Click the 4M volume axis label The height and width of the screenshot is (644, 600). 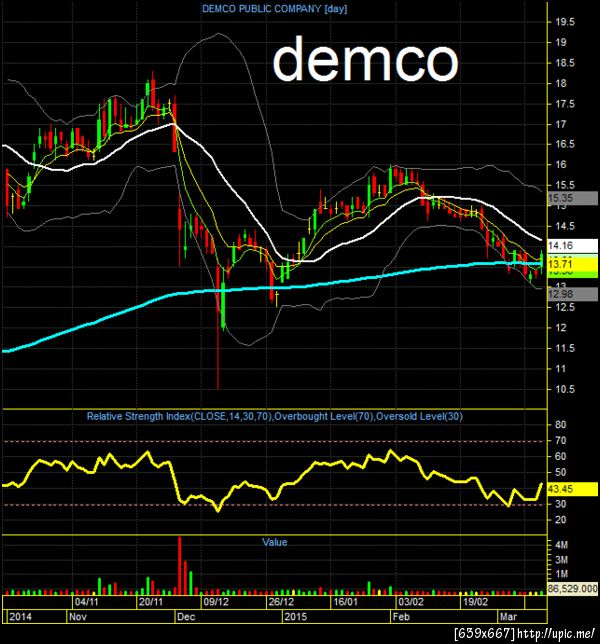(x=561, y=545)
